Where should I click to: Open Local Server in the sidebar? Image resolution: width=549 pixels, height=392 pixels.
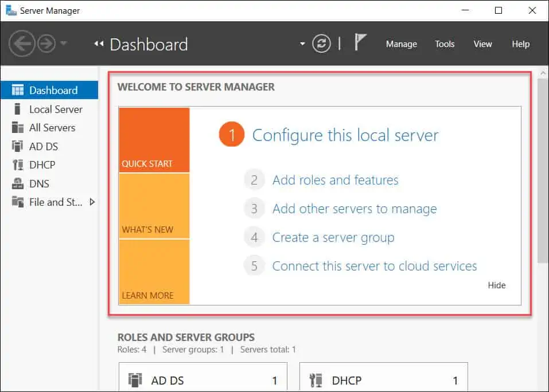(x=49, y=109)
